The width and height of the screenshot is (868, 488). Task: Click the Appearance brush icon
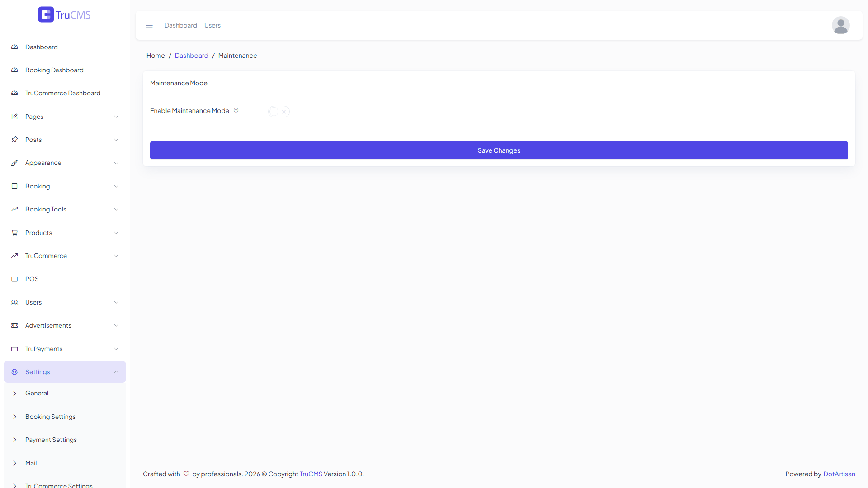click(14, 163)
